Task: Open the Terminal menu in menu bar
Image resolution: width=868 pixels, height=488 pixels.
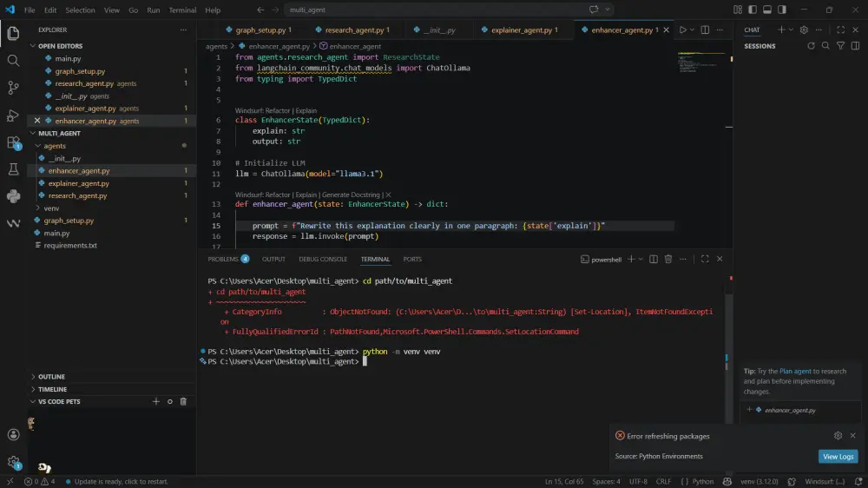Action: click(x=182, y=10)
